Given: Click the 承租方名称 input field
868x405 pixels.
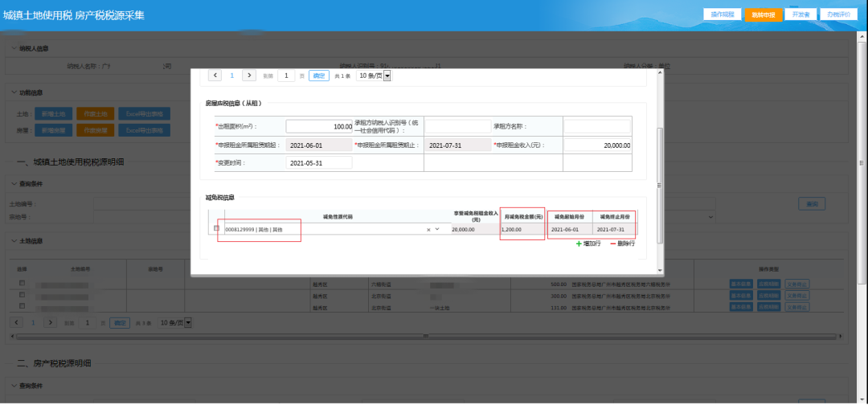Looking at the screenshot, I should click(596, 127).
